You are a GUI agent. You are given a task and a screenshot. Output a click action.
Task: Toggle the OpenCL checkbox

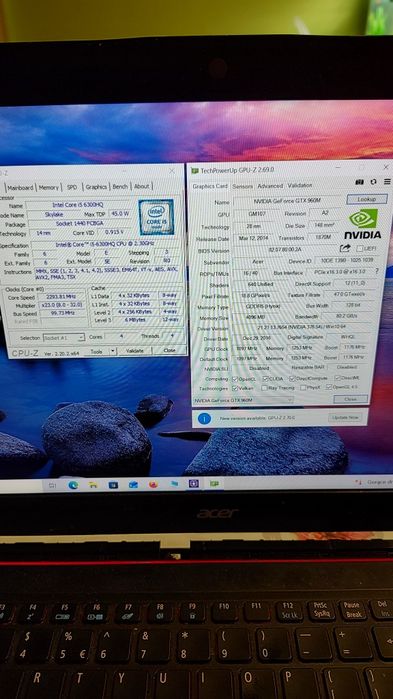234,378
